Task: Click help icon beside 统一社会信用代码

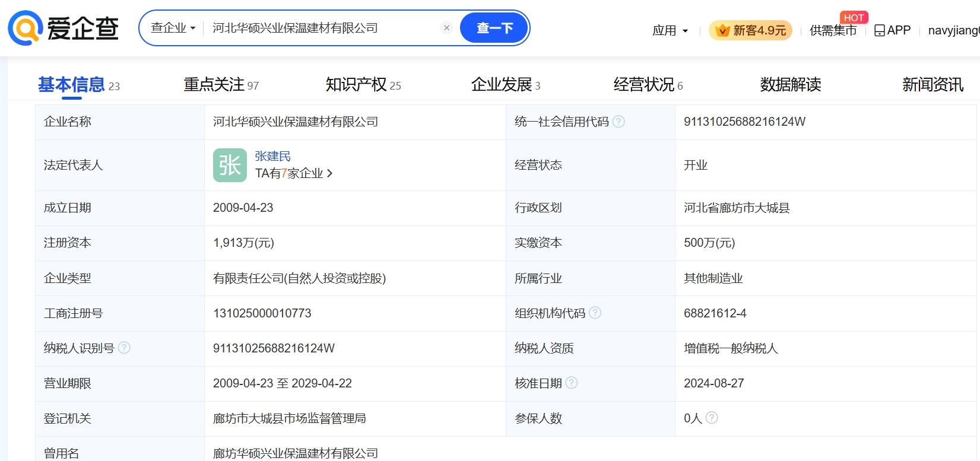Action: [x=619, y=122]
